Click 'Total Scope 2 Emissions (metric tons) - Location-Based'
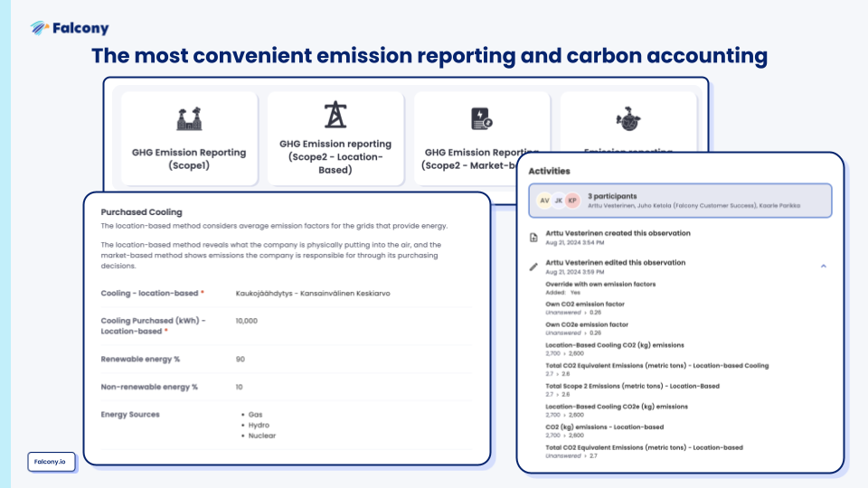Image resolution: width=868 pixels, height=488 pixels. point(632,386)
